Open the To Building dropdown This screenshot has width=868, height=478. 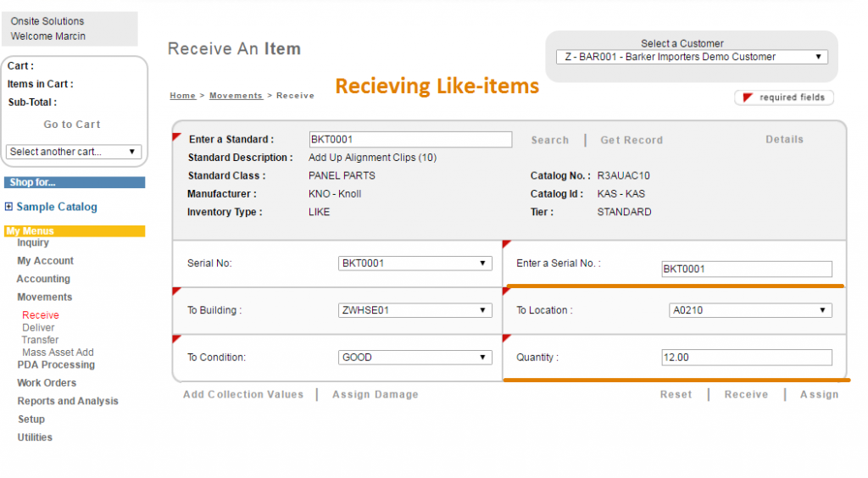(415, 310)
